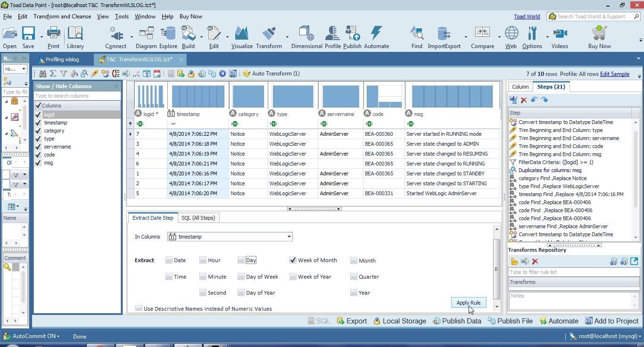This screenshot has width=644, height=347.
Task: Check the Quarter extract checkbox
Action: click(x=354, y=277)
